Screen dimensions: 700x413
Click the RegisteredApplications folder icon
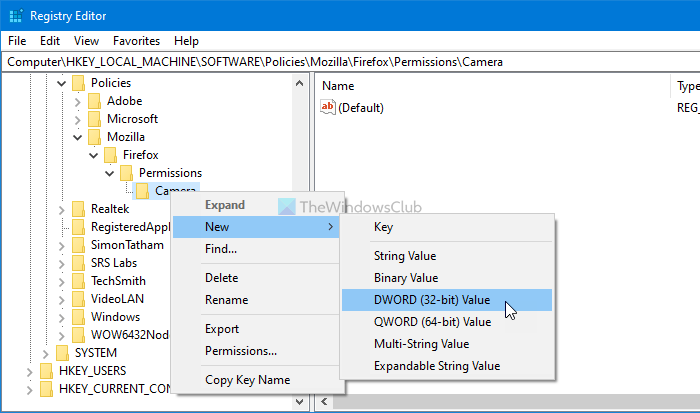point(78,227)
